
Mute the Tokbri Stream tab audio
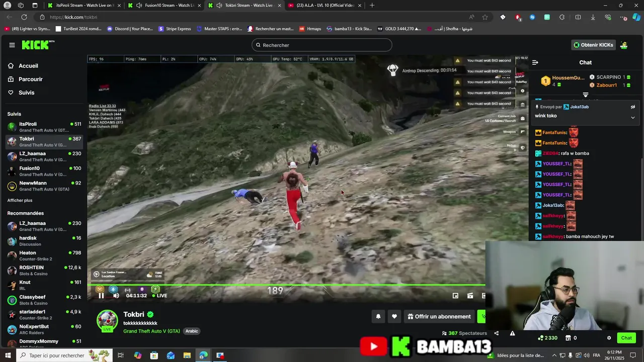[x=219, y=5]
